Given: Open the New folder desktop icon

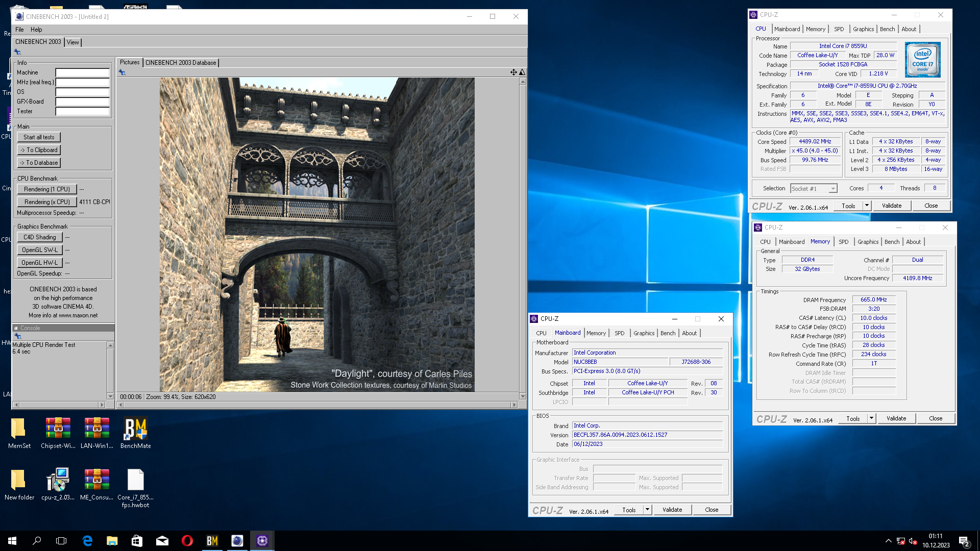Looking at the screenshot, I should [x=19, y=484].
